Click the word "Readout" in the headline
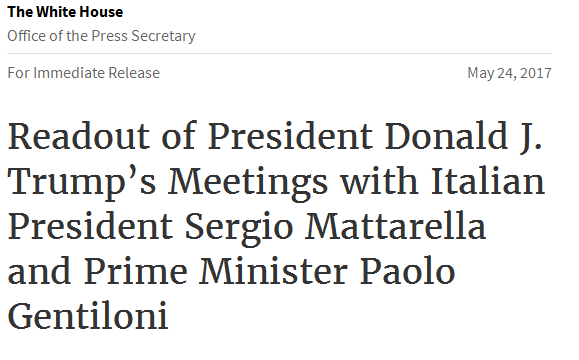 [x=79, y=136]
